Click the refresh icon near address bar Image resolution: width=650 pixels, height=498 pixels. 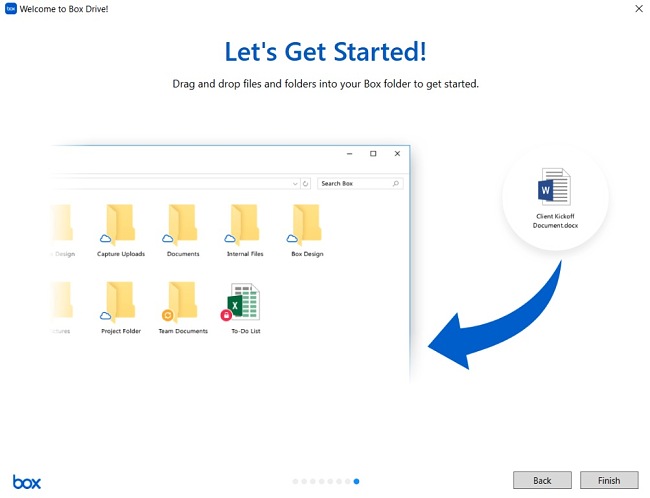[306, 184]
